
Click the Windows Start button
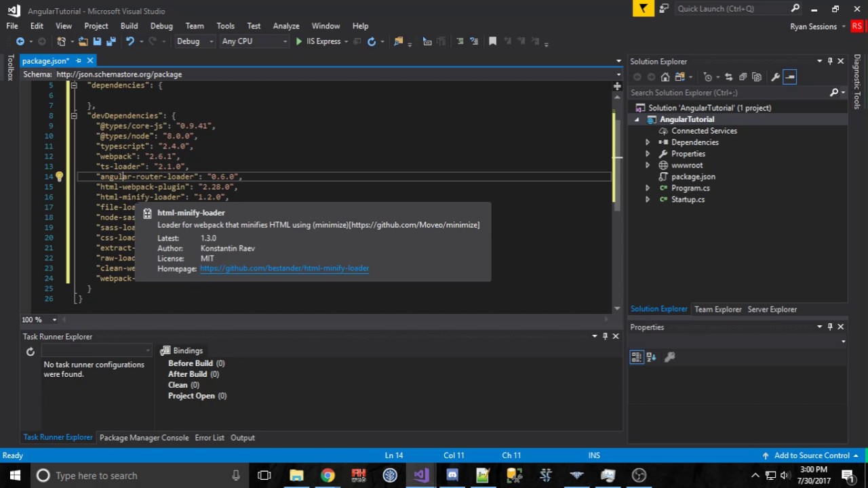pos(15,475)
